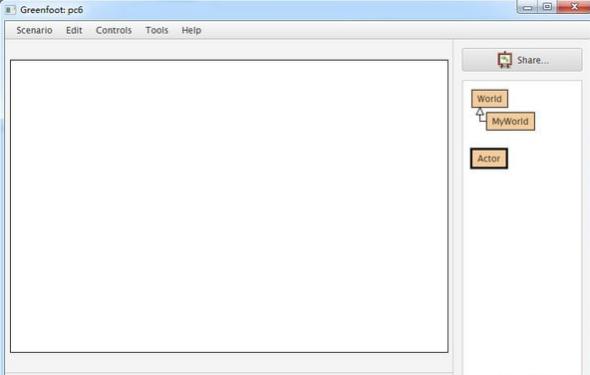Open the Scenario menu
Screen dimensions: 590x375
pyautogui.click(x=34, y=30)
